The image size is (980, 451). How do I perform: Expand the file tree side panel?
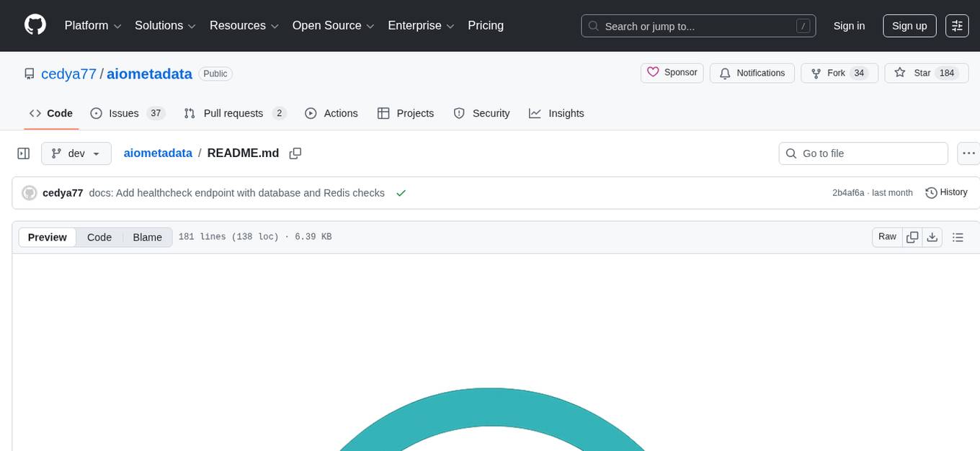pyautogui.click(x=23, y=153)
